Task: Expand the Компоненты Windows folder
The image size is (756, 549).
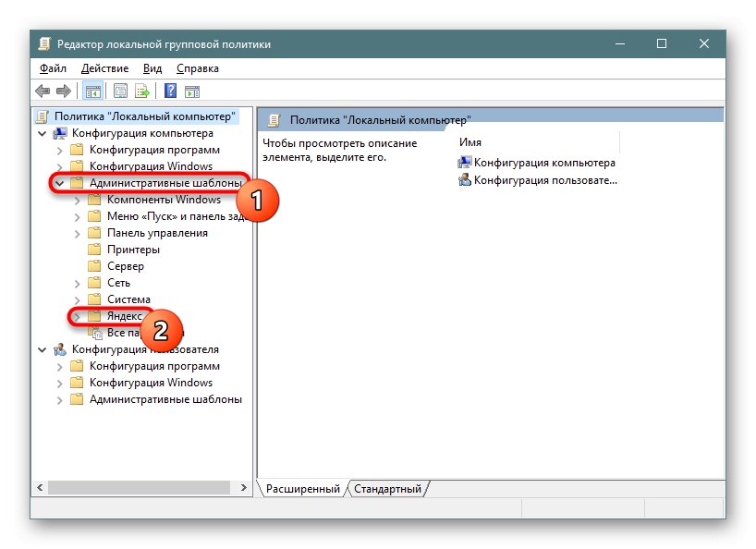Action: pyautogui.click(x=77, y=201)
